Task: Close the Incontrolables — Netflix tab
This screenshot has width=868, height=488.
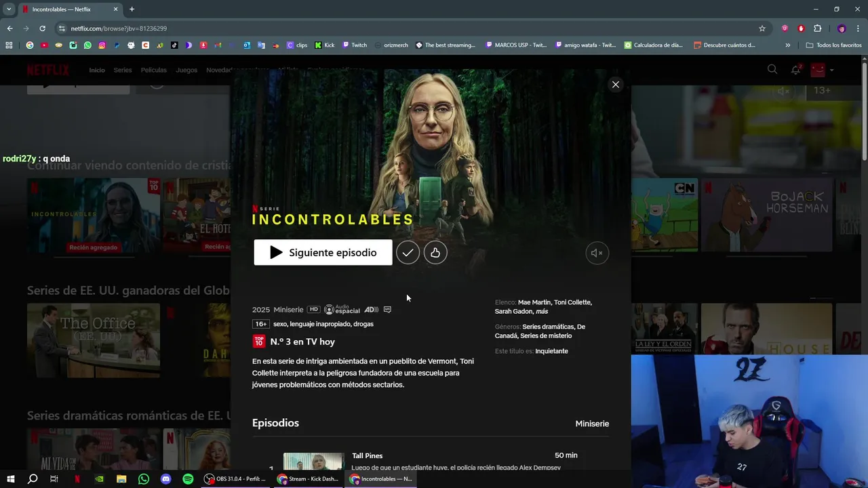Action: click(x=115, y=9)
